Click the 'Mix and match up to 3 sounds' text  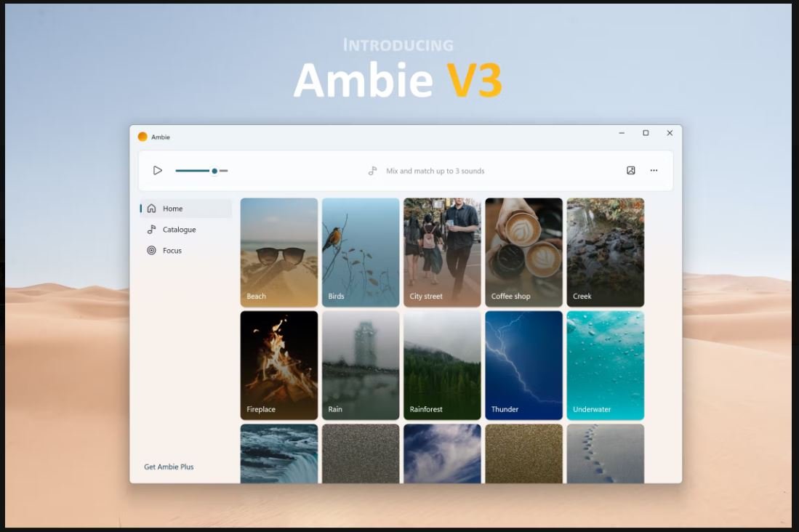(x=435, y=172)
